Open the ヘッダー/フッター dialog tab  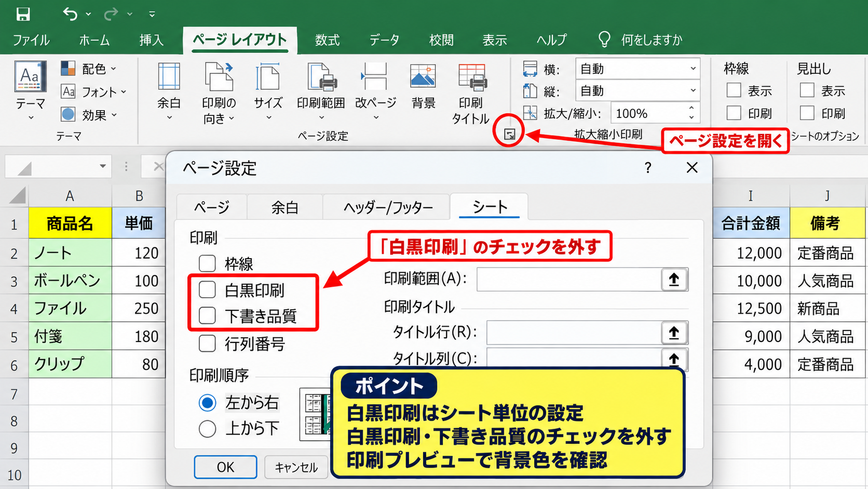pyautogui.click(x=388, y=207)
